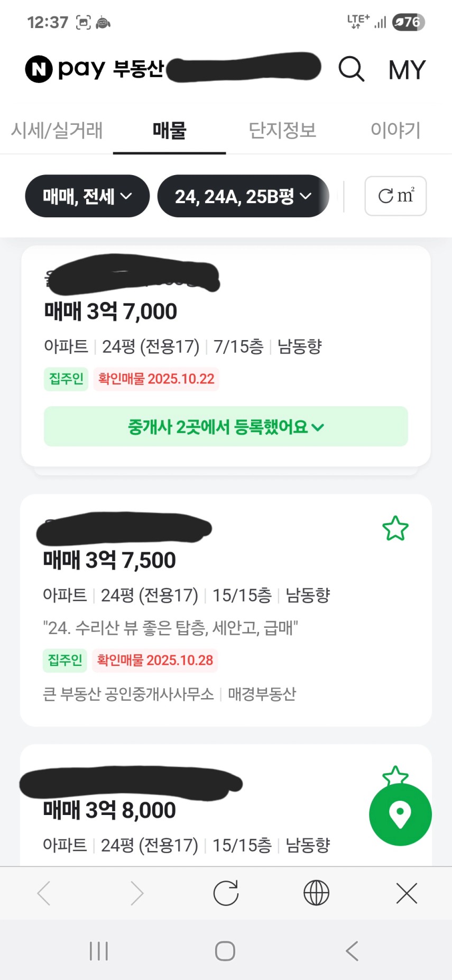Favorite the 3억 7,500 listing star
452x980 pixels.
click(395, 528)
